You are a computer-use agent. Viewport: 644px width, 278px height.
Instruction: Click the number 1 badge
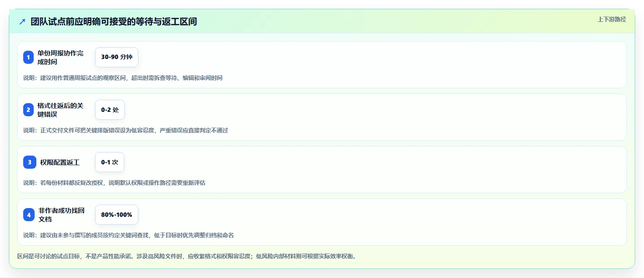pos(28,57)
